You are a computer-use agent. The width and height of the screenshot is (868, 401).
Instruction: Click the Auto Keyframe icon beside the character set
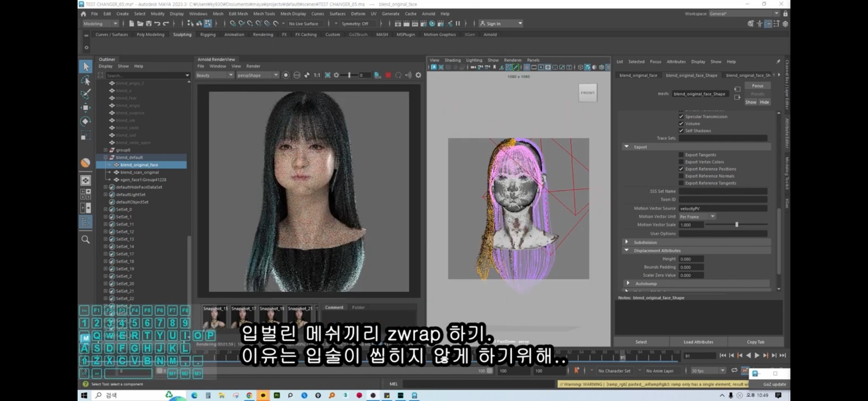[577, 371]
